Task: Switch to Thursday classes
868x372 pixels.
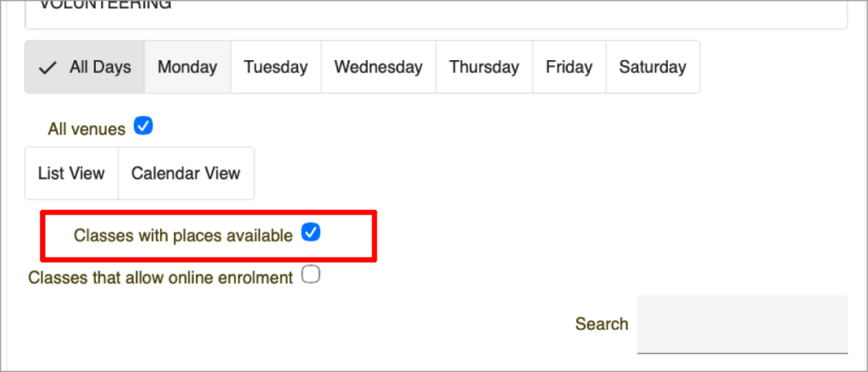Action: point(484,67)
